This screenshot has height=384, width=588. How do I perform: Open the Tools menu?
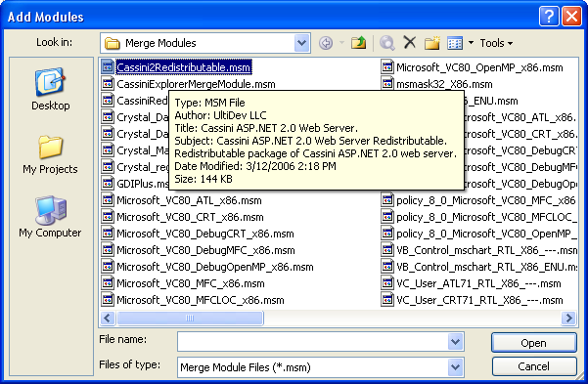(496, 43)
